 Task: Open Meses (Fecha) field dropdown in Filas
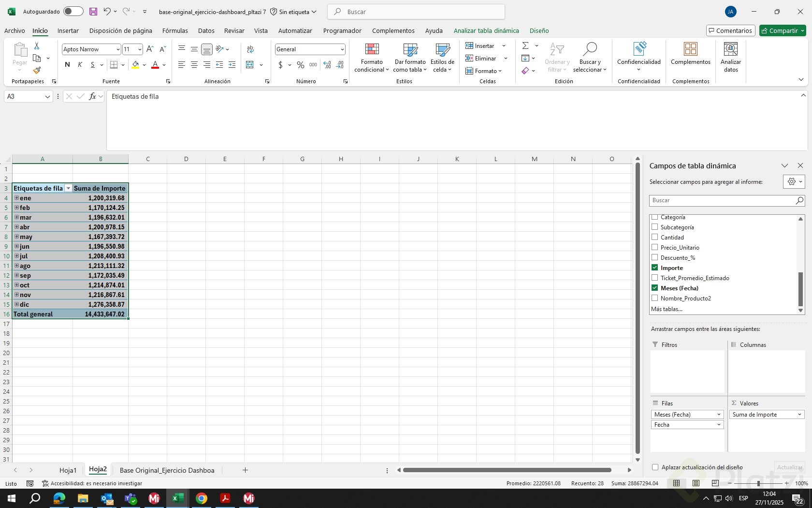click(719, 415)
